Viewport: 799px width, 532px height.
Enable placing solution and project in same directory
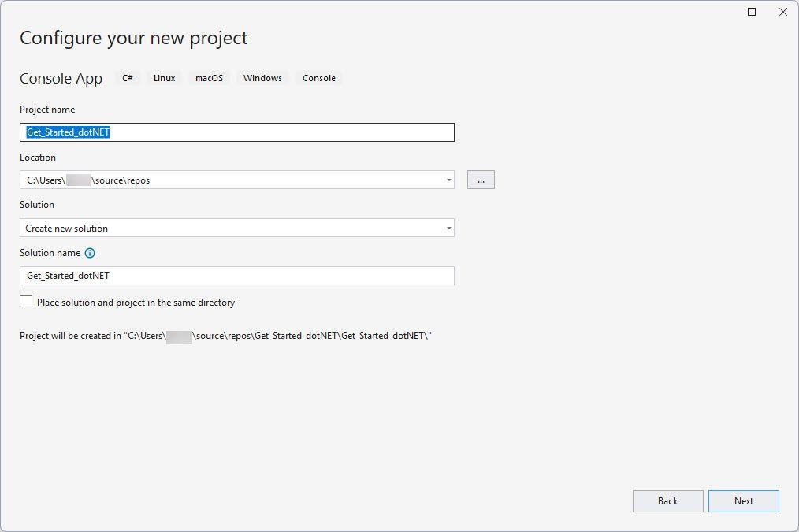click(26, 302)
